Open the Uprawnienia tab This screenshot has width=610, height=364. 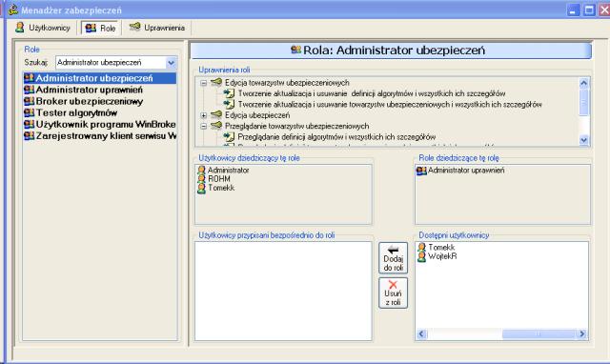click(157, 28)
